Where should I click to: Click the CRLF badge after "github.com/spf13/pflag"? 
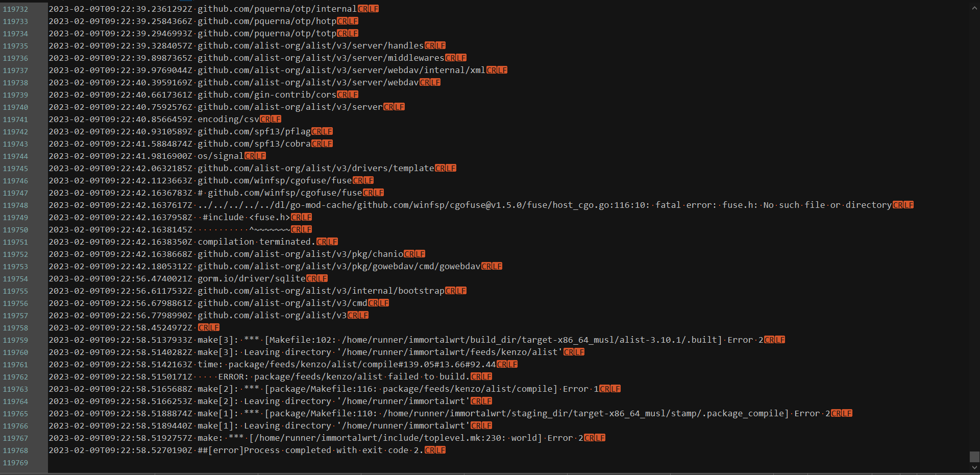coord(322,131)
